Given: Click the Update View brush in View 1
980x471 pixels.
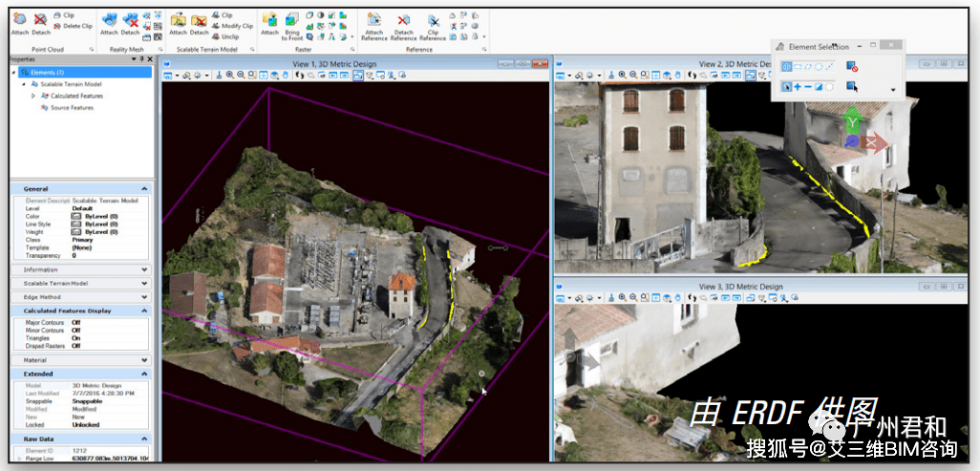Looking at the screenshot, I should 220,75.
